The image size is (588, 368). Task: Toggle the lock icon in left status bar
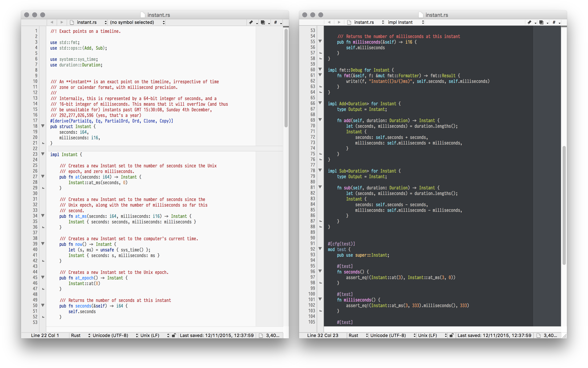[174, 335]
